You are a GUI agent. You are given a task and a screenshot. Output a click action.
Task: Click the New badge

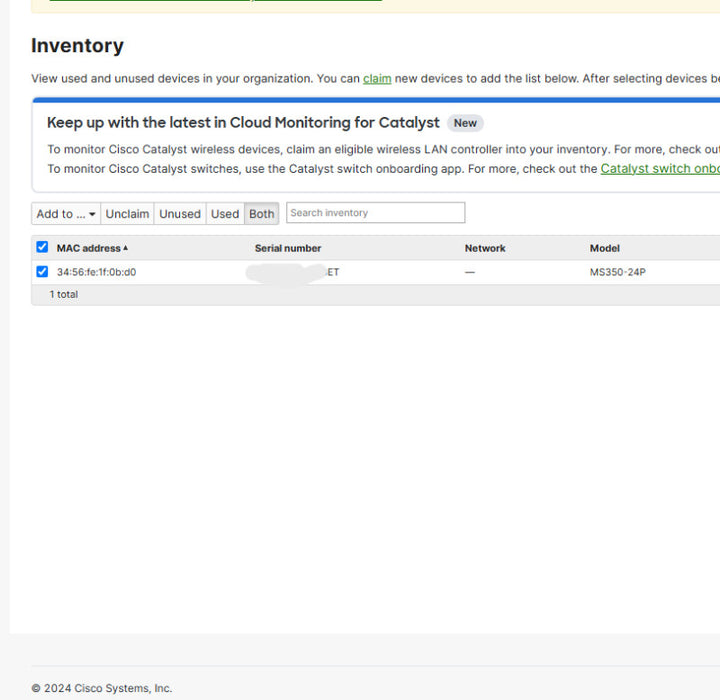click(465, 123)
